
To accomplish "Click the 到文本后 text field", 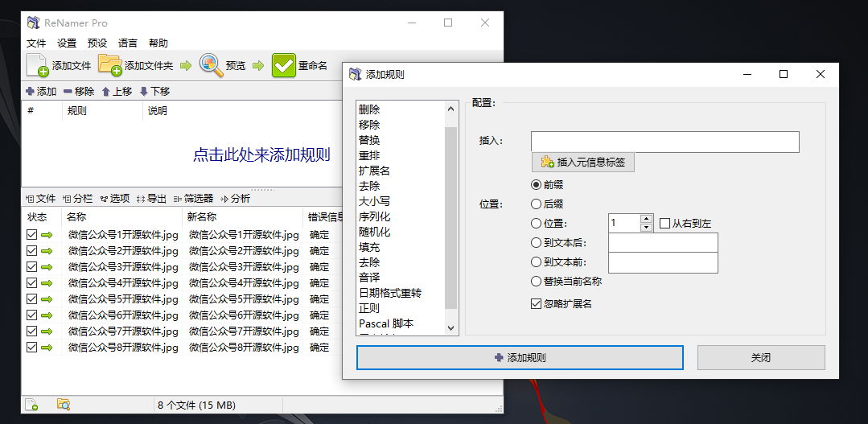I will (x=663, y=242).
